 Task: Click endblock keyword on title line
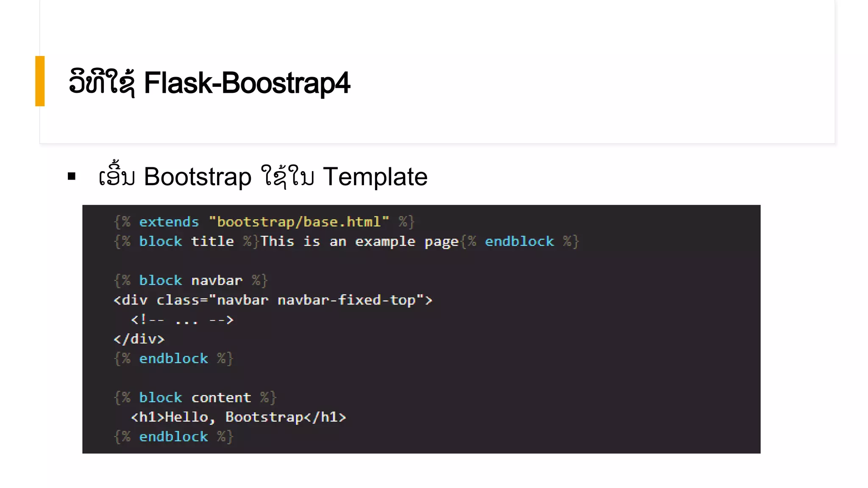[519, 241]
